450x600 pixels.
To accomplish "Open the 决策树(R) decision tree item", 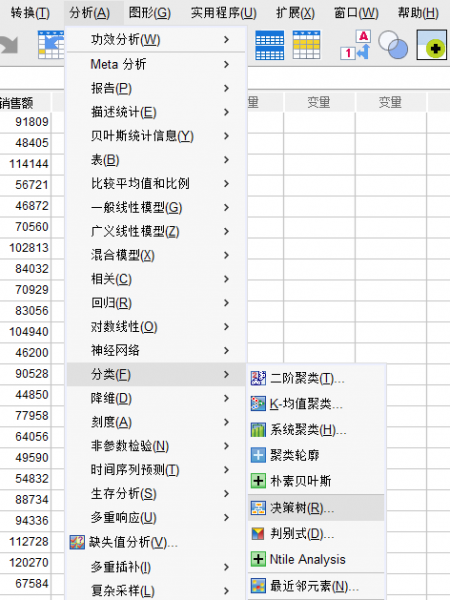I will (316, 508).
